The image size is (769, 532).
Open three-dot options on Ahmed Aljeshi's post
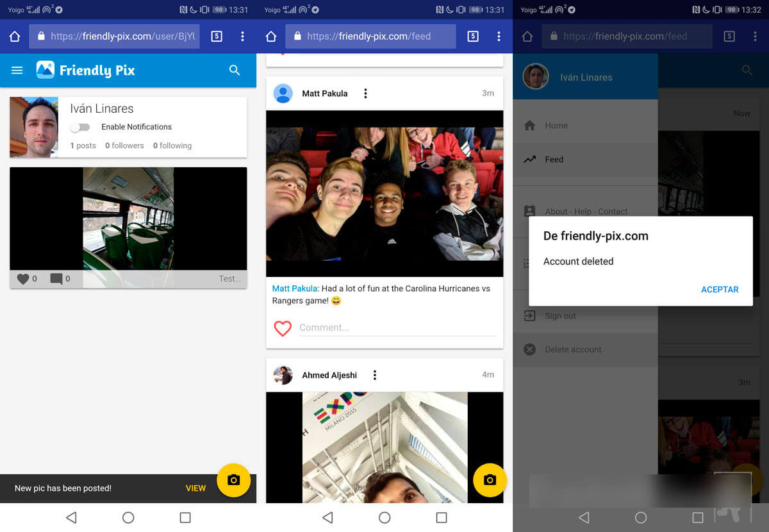375,375
